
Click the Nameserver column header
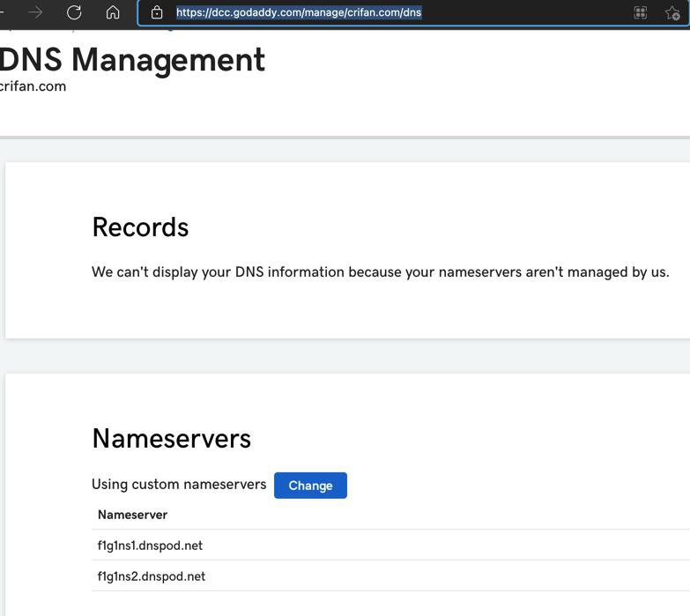(x=132, y=515)
